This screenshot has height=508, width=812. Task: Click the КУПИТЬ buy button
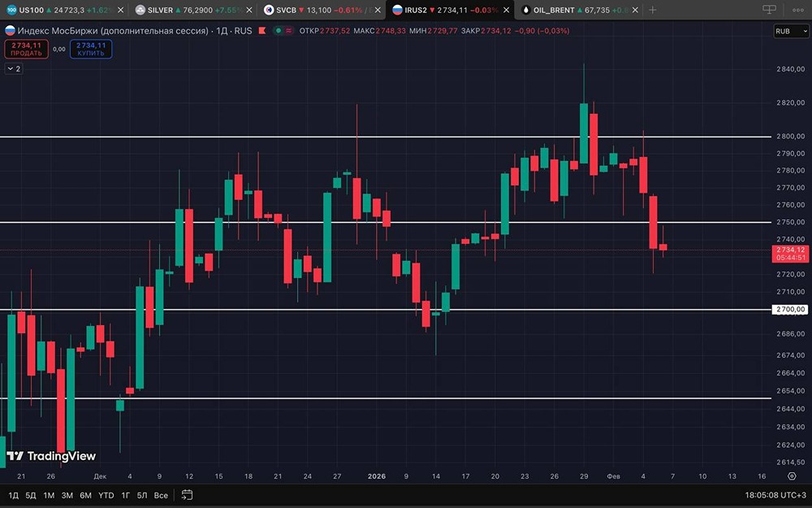point(89,49)
